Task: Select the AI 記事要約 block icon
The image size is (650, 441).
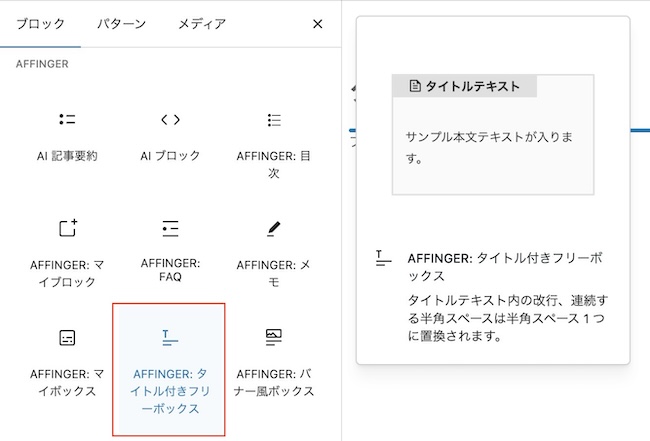Action: click(x=67, y=119)
